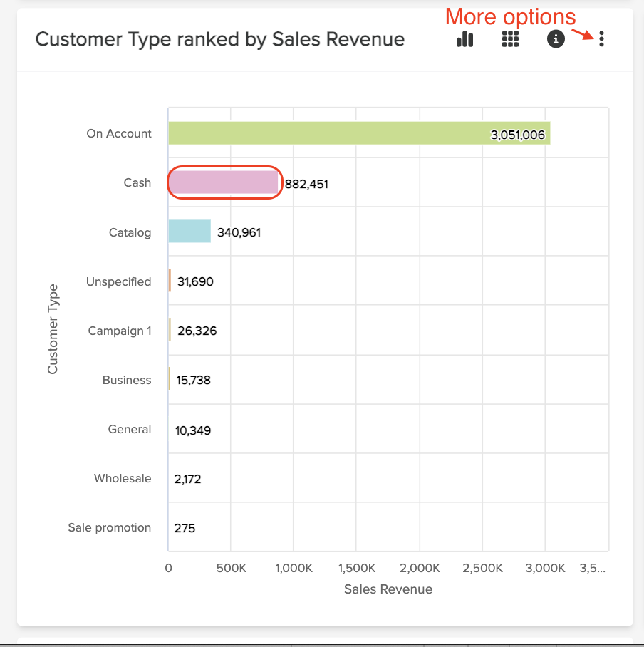Open the grid/table view icon
The height and width of the screenshot is (647, 644).
click(510, 39)
